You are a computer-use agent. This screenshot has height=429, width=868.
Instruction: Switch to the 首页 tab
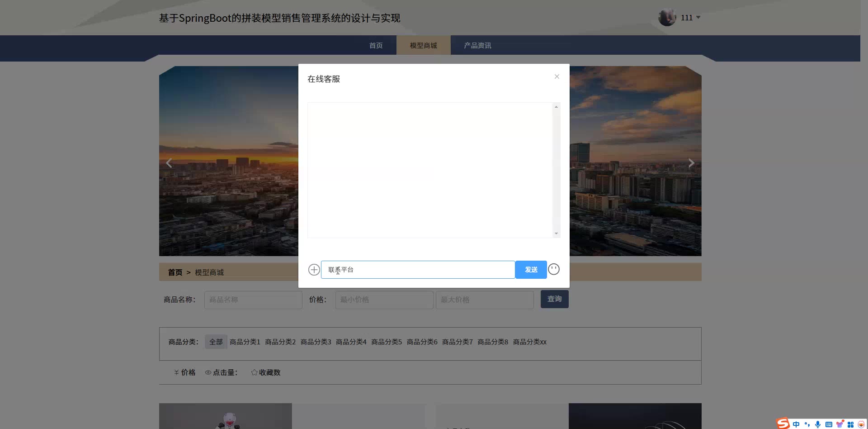(376, 45)
